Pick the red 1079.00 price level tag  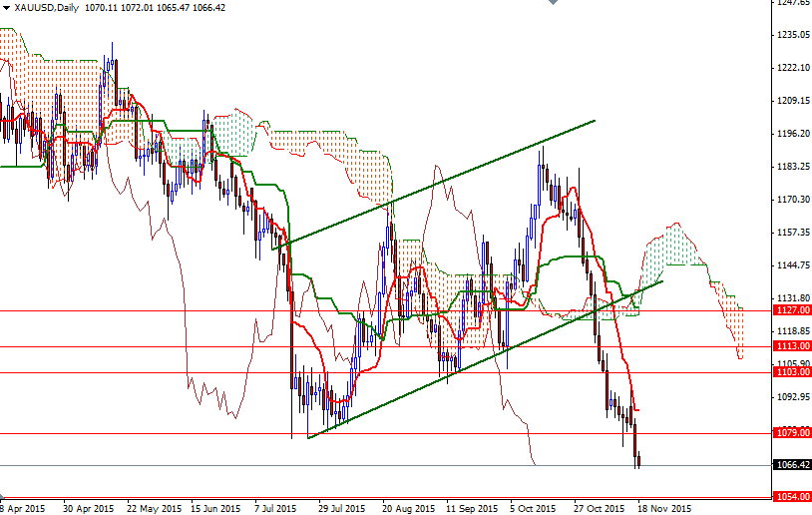[790, 433]
